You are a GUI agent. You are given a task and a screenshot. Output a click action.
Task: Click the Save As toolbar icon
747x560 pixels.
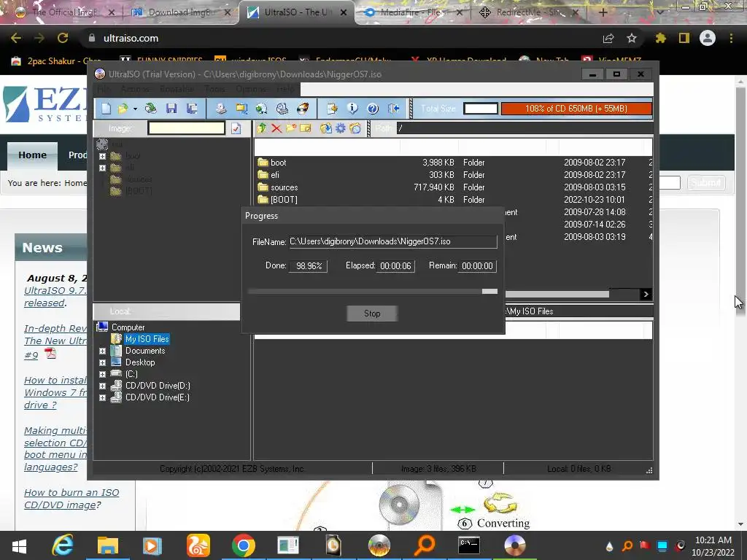[192, 109]
